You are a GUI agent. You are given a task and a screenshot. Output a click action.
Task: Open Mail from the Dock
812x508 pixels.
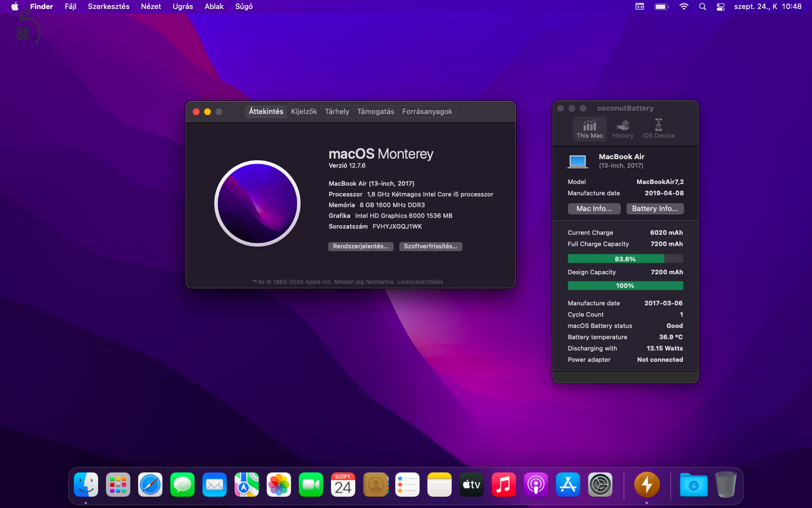[x=214, y=485]
